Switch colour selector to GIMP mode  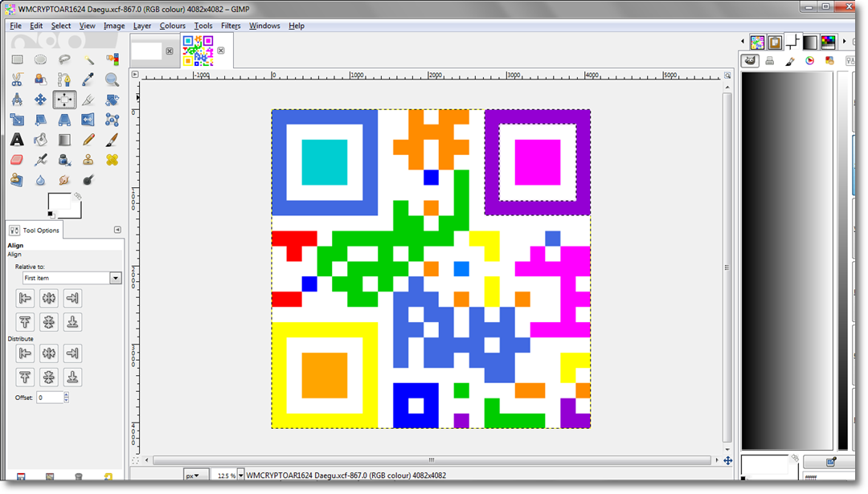[x=750, y=61]
